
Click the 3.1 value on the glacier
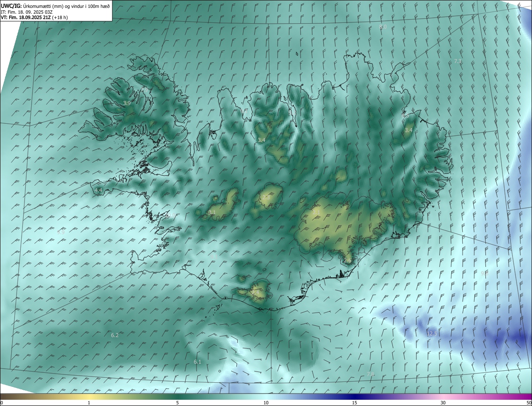212,212
